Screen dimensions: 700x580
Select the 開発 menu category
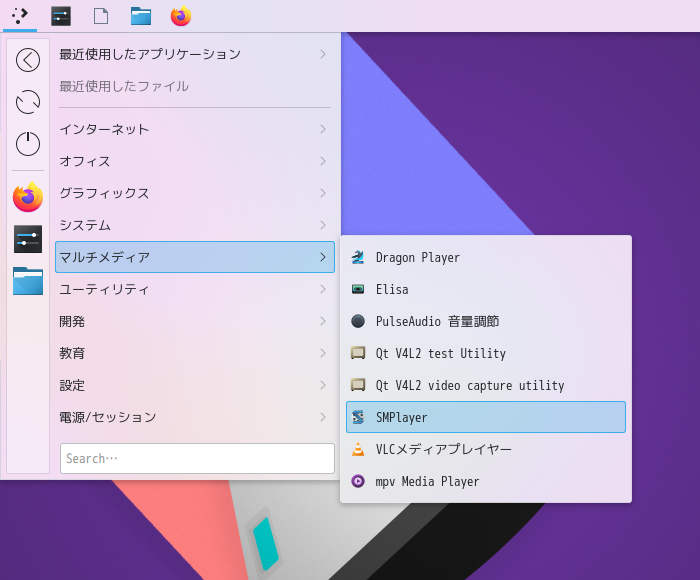click(x=195, y=321)
